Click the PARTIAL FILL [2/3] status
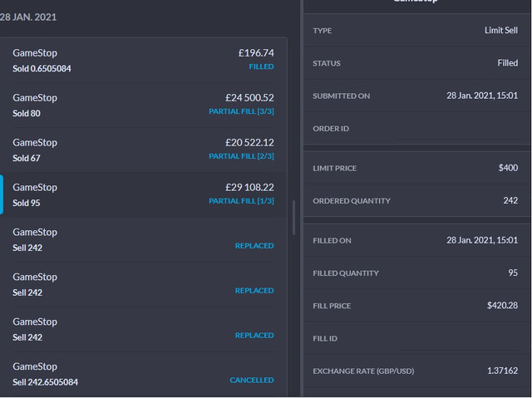This screenshot has height=398, width=532. click(x=241, y=156)
